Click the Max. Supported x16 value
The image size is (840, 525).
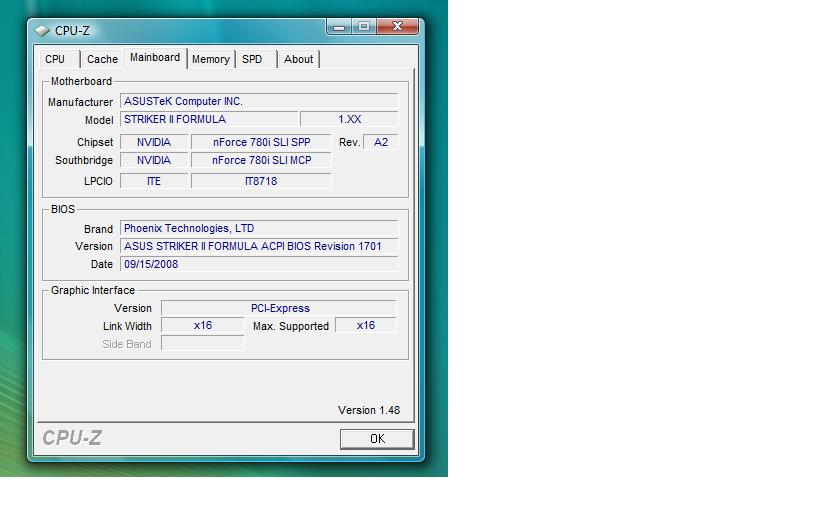[x=366, y=325]
